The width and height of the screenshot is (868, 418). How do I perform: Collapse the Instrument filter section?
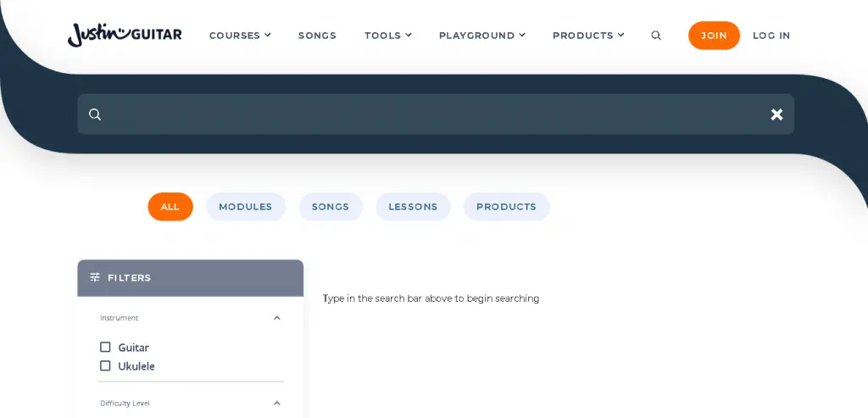(276, 318)
